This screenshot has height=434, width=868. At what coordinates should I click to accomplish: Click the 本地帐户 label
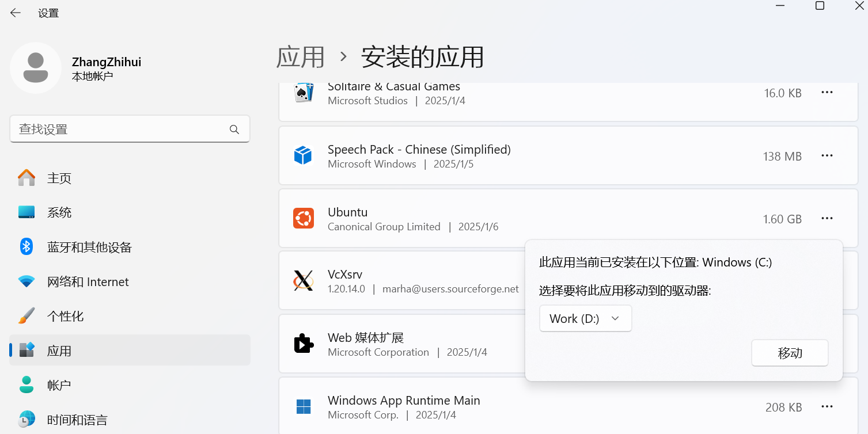pos(92,76)
